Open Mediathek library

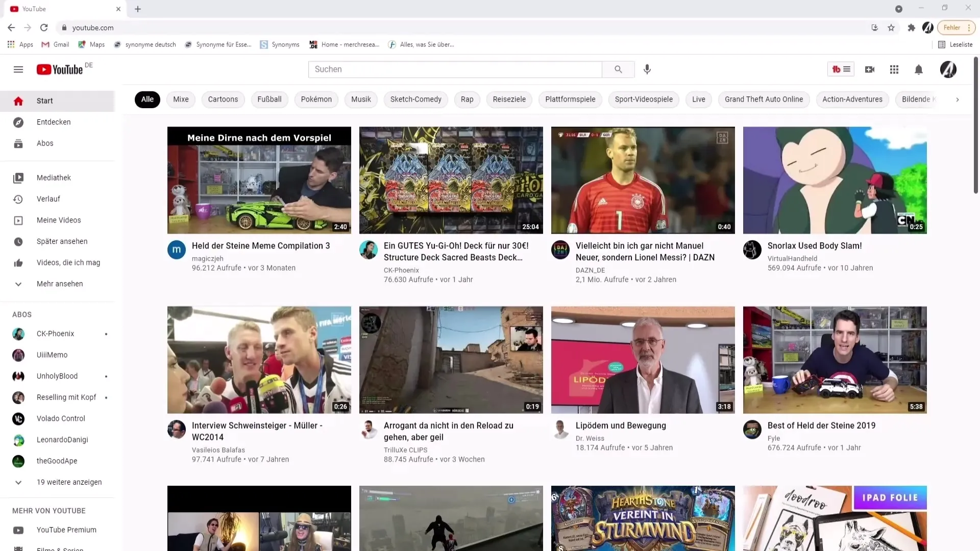click(57, 178)
